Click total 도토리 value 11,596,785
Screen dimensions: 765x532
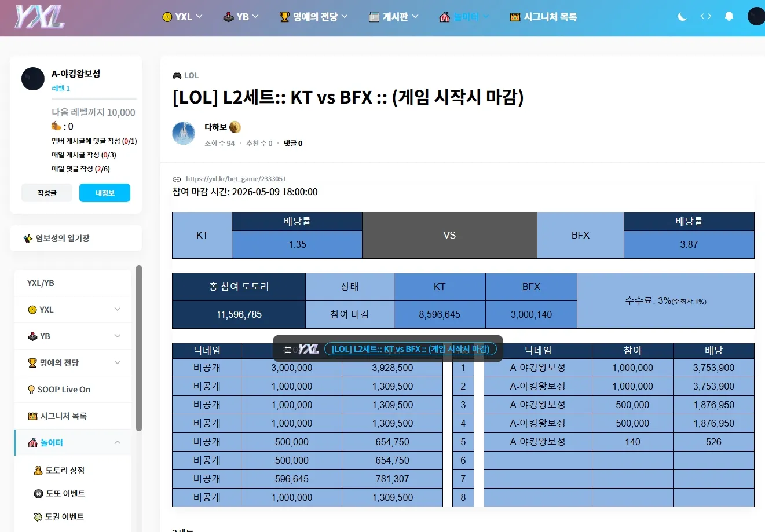pos(239,314)
